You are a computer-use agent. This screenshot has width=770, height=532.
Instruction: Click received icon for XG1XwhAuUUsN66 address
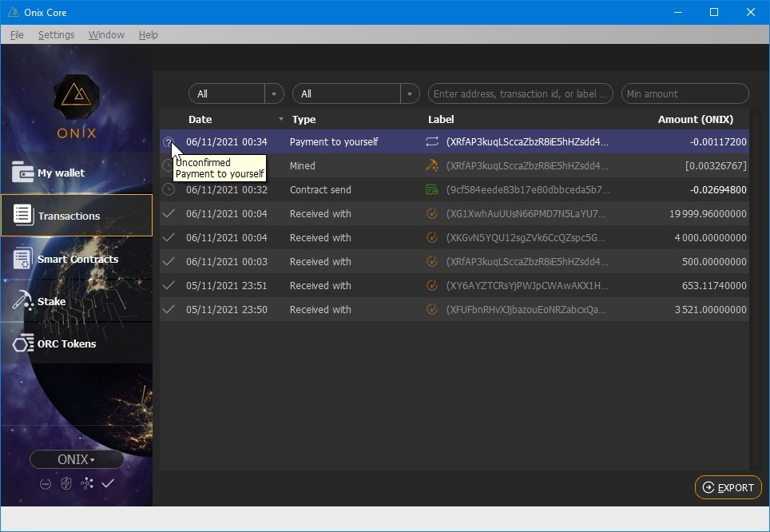pyautogui.click(x=431, y=213)
